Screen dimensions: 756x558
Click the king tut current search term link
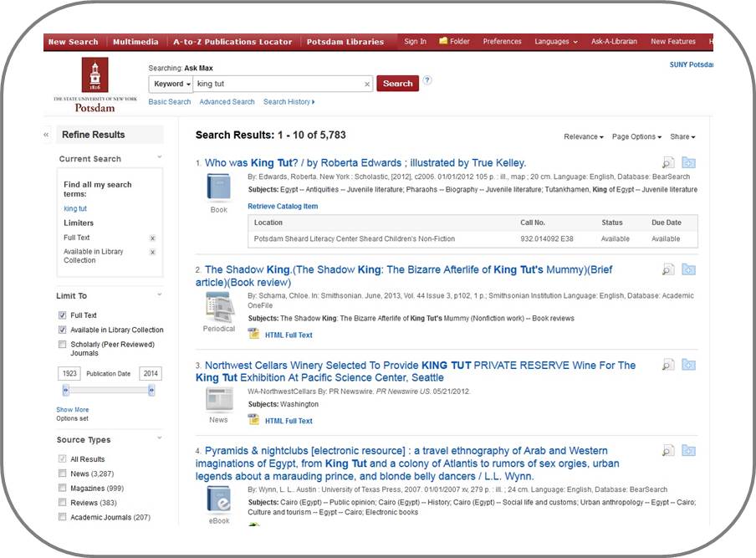[75, 208]
